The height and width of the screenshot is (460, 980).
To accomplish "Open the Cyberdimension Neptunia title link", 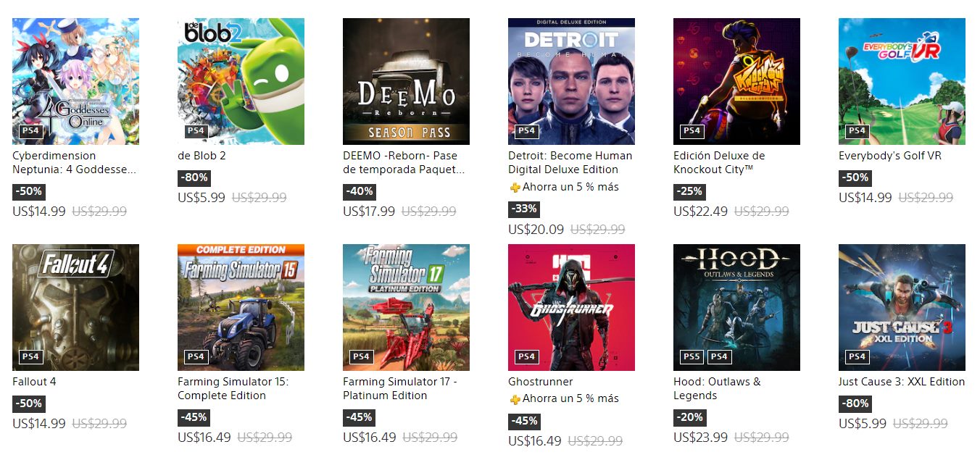I will click(74, 162).
